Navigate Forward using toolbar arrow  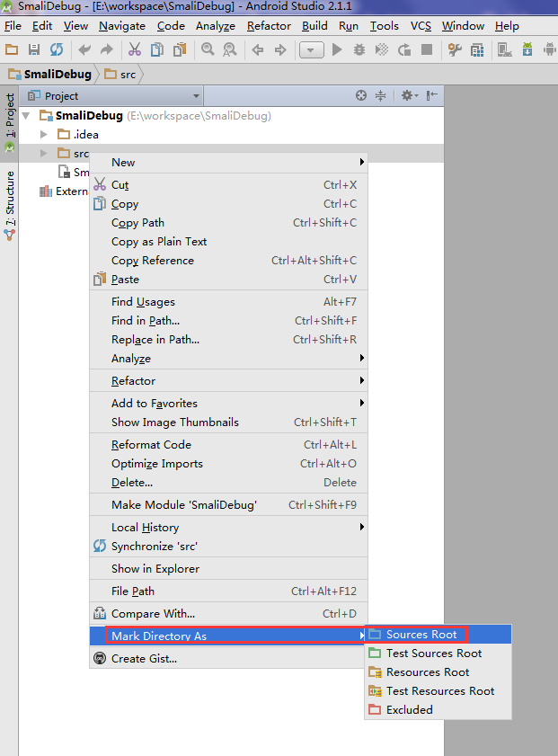coord(280,49)
